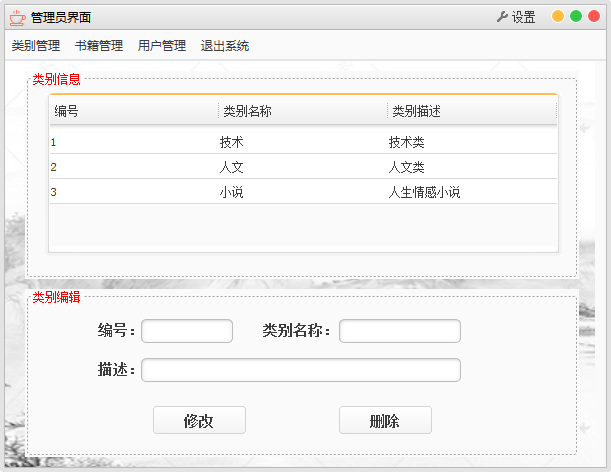This screenshot has height=472, width=611.
Task: Select the table cell 技术
Action: coord(231,142)
